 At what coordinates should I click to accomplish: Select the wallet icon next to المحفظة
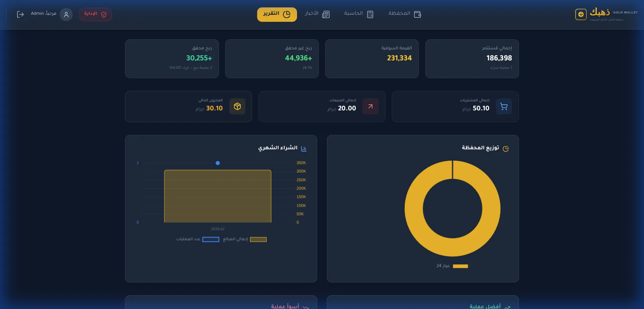click(417, 14)
